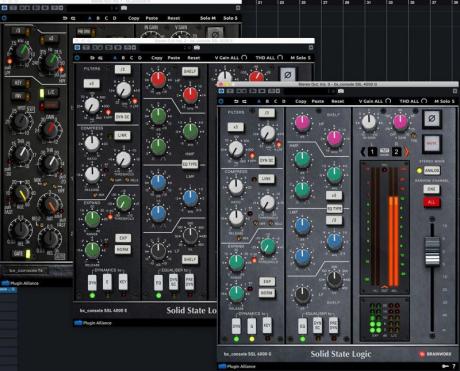Select preset bank A in front window
460x371 pixels.
pos(259,101)
